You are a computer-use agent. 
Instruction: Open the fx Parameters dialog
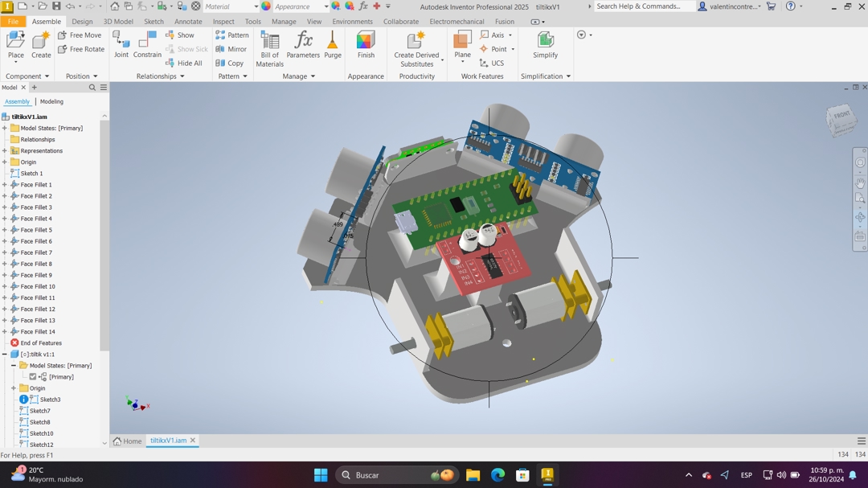pyautogui.click(x=303, y=44)
